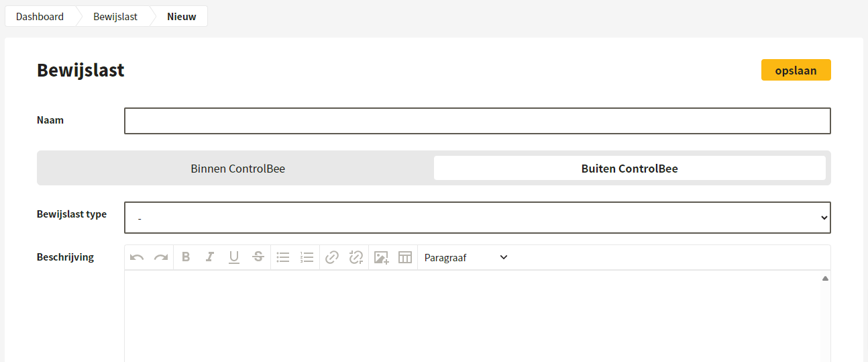Insert an image into description
The width and height of the screenshot is (868, 362).
point(381,257)
